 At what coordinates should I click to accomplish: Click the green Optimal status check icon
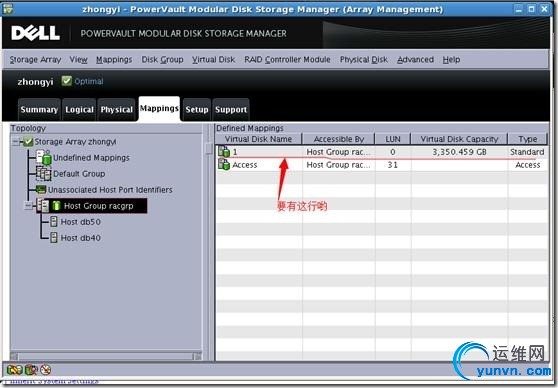(x=67, y=81)
